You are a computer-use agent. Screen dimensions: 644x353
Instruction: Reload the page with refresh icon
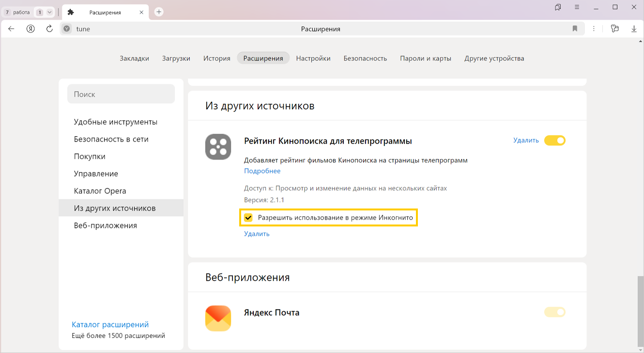tap(49, 29)
